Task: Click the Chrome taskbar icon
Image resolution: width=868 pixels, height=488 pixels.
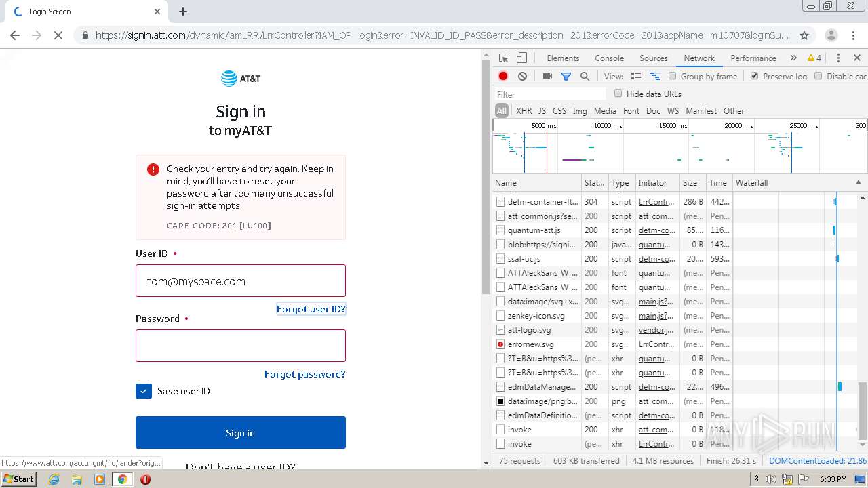Action: point(122,479)
